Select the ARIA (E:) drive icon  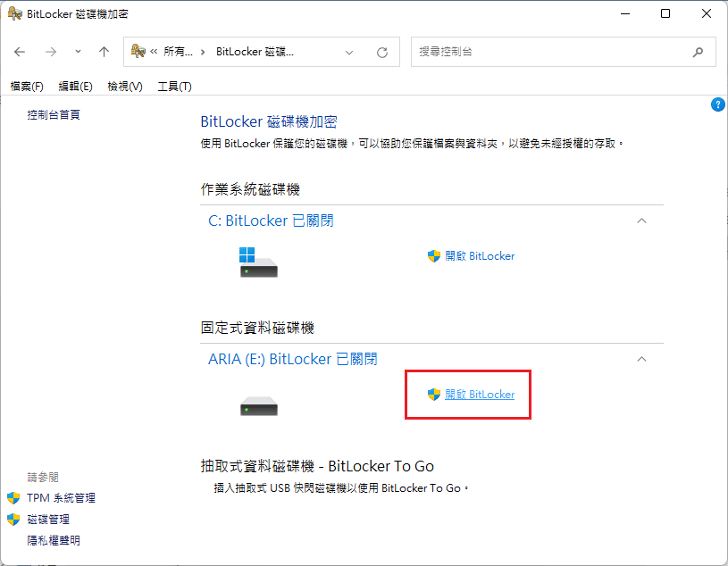(258, 404)
